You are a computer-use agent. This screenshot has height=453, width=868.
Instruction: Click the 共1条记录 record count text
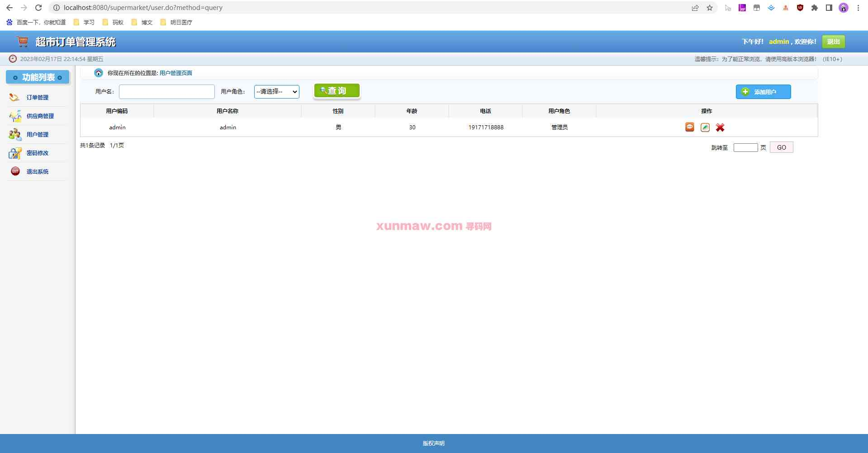pos(93,146)
